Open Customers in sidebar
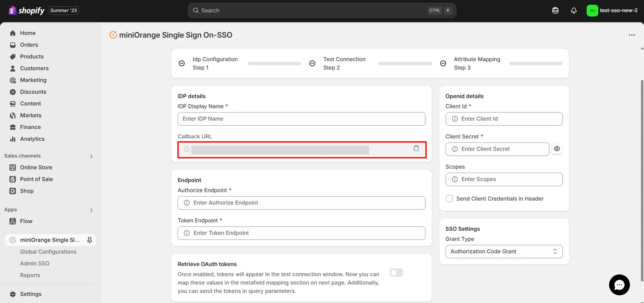This screenshot has height=303, width=644. tap(34, 68)
